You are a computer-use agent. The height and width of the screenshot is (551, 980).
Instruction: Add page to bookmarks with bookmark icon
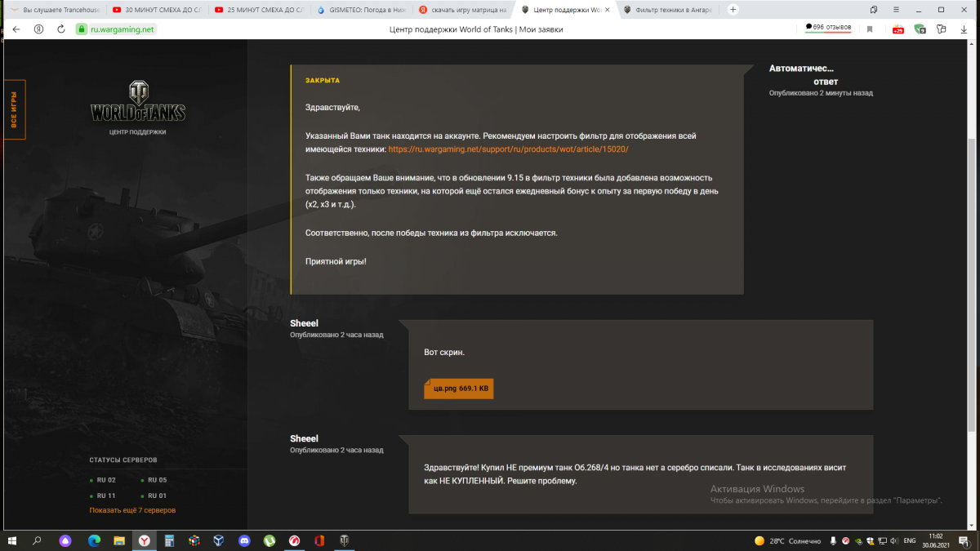(x=870, y=29)
